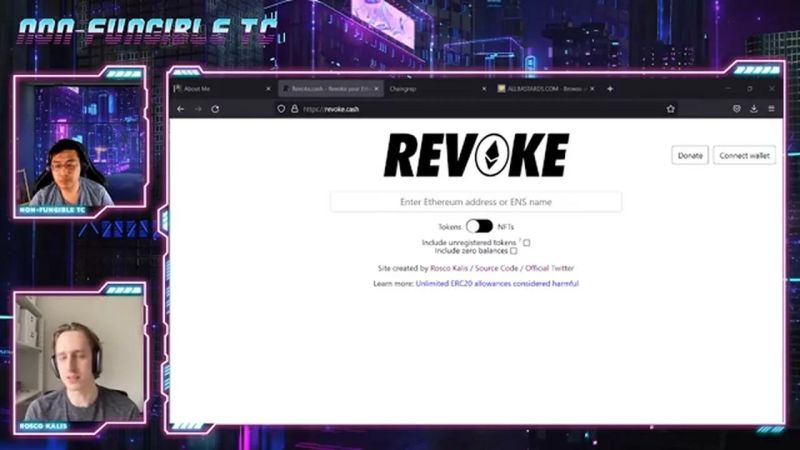The height and width of the screenshot is (450, 800).
Task: Click the Donate button
Action: coord(690,156)
